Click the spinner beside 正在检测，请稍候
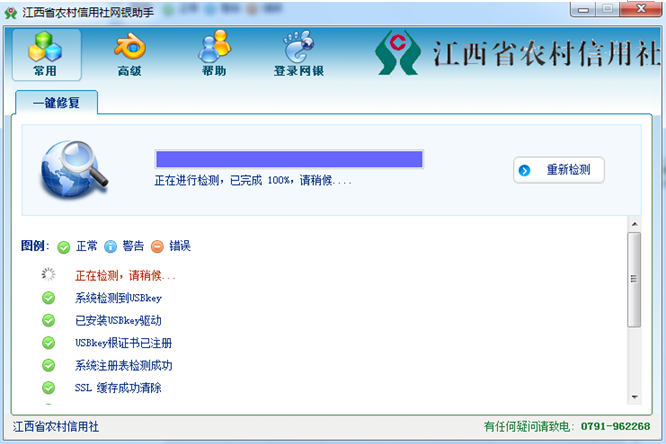Image resolution: width=666 pixels, height=444 pixels. click(48, 274)
